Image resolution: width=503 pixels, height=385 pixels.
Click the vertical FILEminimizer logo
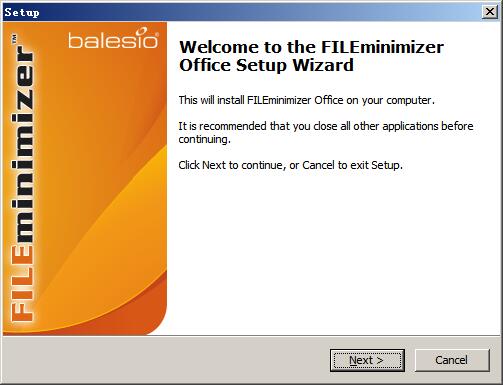tap(23, 178)
